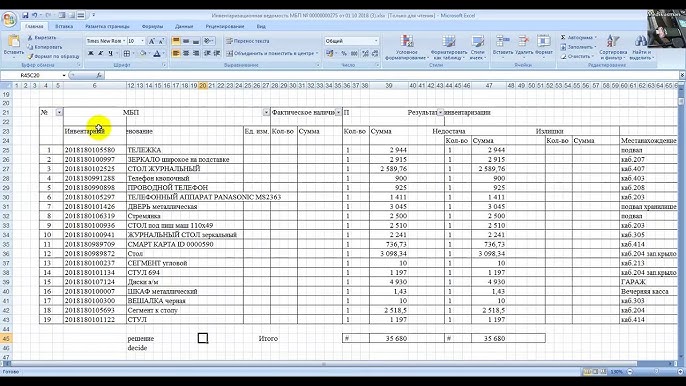Increase decimal places
The height and width of the screenshot is (386, 686).
(x=365, y=53)
